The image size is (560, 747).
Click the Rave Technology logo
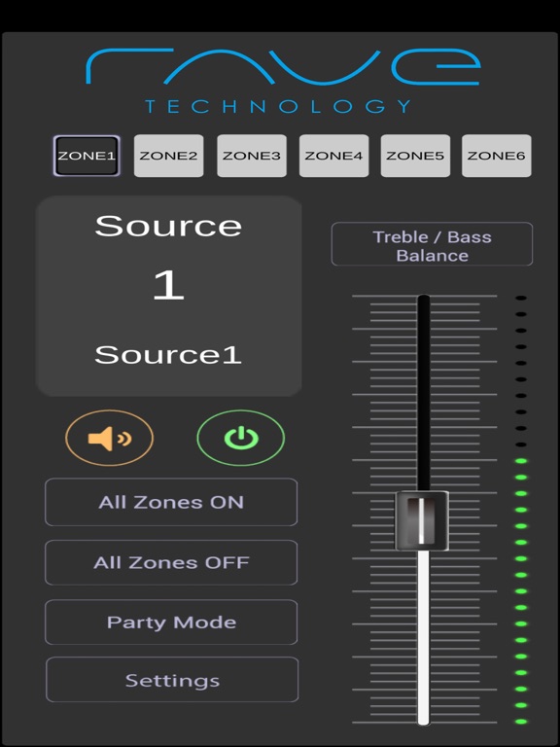pos(283,80)
